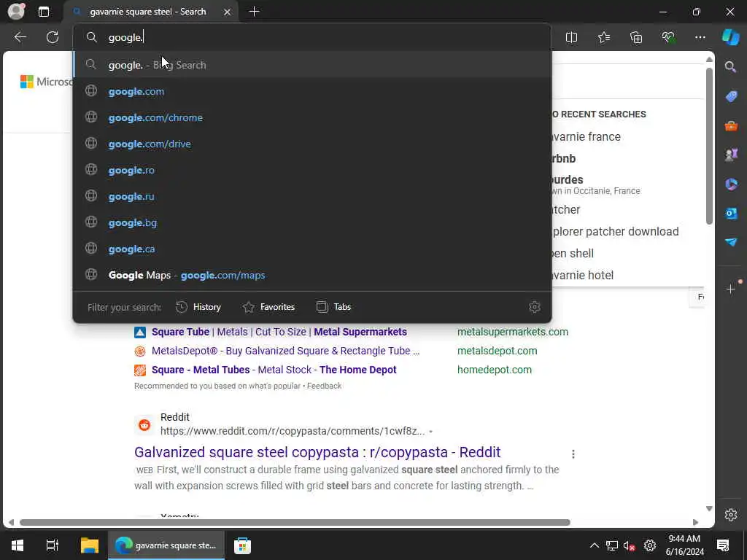The height and width of the screenshot is (560, 747).
Task: Click vertical scrollbar thumb
Action: coord(709,146)
